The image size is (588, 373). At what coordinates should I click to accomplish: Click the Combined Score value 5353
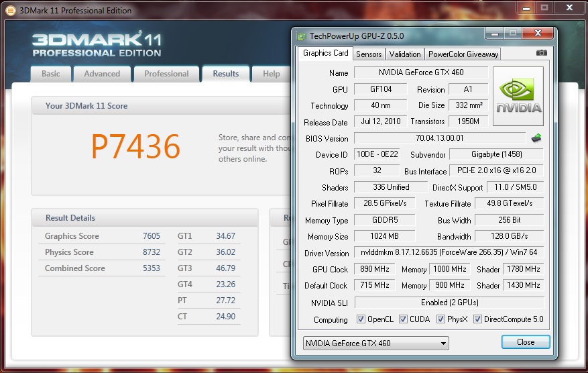tap(151, 268)
